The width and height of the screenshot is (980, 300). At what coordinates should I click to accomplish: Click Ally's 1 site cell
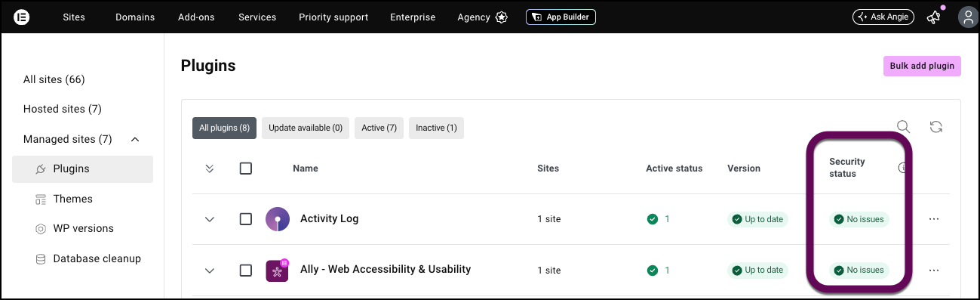pyautogui.click(x=549, y=270)
